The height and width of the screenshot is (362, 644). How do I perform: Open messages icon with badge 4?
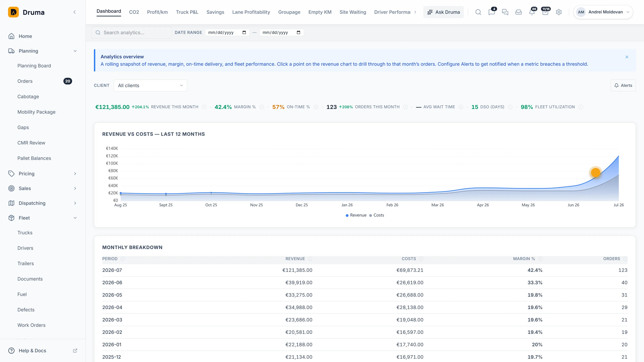coord(492,12)
